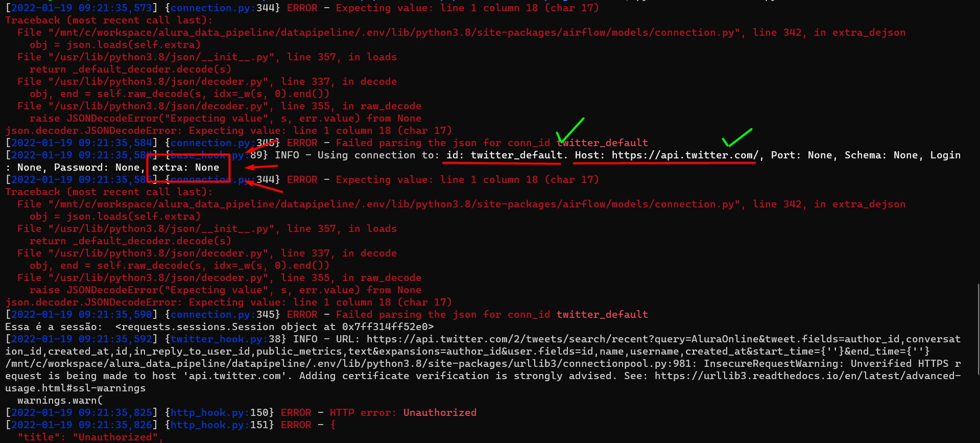Click the vertical scrollbar thumb on the right edge

pyautogui.click(x=978, y=329)
